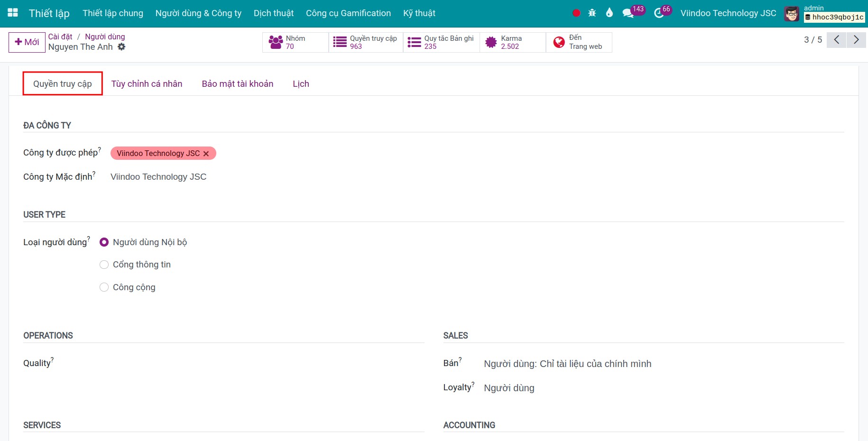The height and width of the screenshot is (441, 868).
Task: Switch to Quyền truy cập tab
Action: tap(63, 83)
